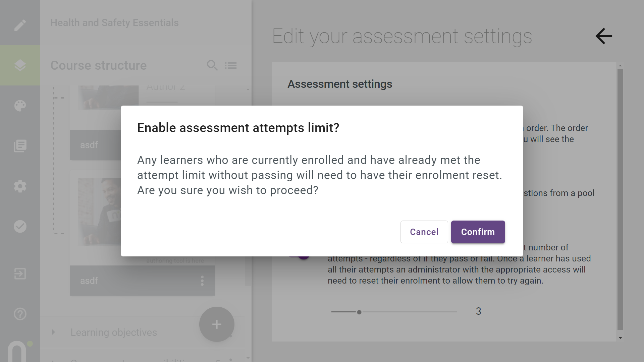This screenshot has height=362, width=644.
Task: Select the publish checkmark icon
Action: 20,226
